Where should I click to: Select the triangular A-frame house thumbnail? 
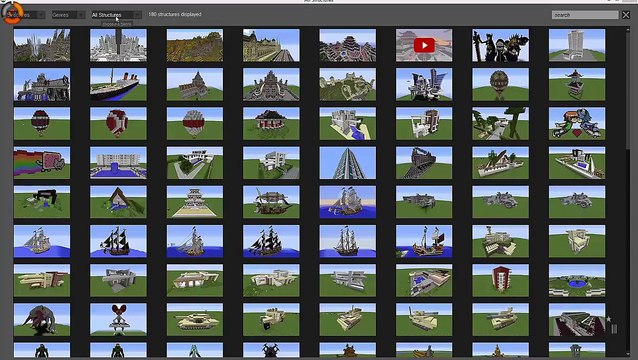point(118,202)
